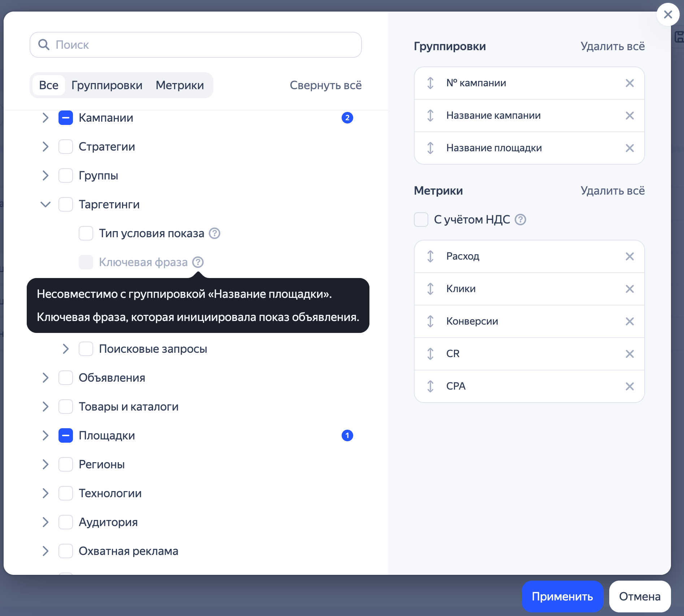
Task: Switch to the «Метрики» tab
Action: pyautogui.click(x=179, y=85)
